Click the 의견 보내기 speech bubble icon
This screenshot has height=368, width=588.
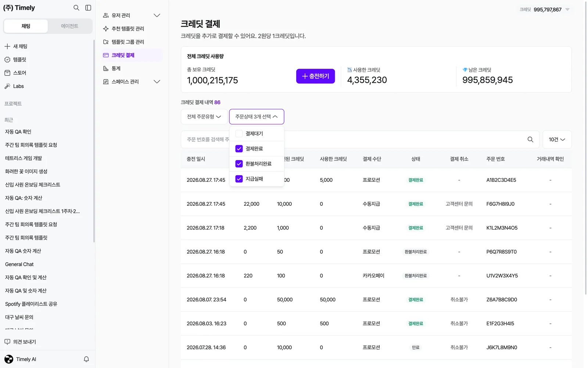click(x=7, y=342)
